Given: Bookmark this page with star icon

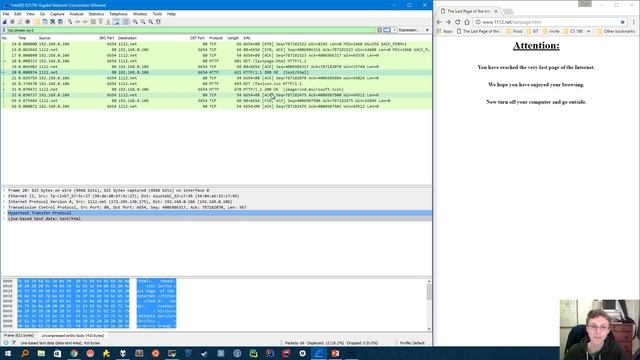Looking at the screenshot, I should [622, 22].
